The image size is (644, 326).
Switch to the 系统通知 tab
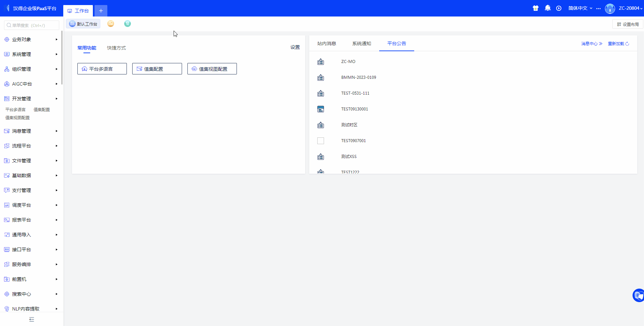(x=362, y=43)
